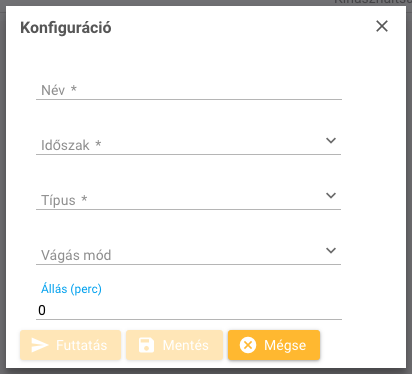
Task: Close the Konfiguráció dialog with the X icon
Action: tap(382, 26)
